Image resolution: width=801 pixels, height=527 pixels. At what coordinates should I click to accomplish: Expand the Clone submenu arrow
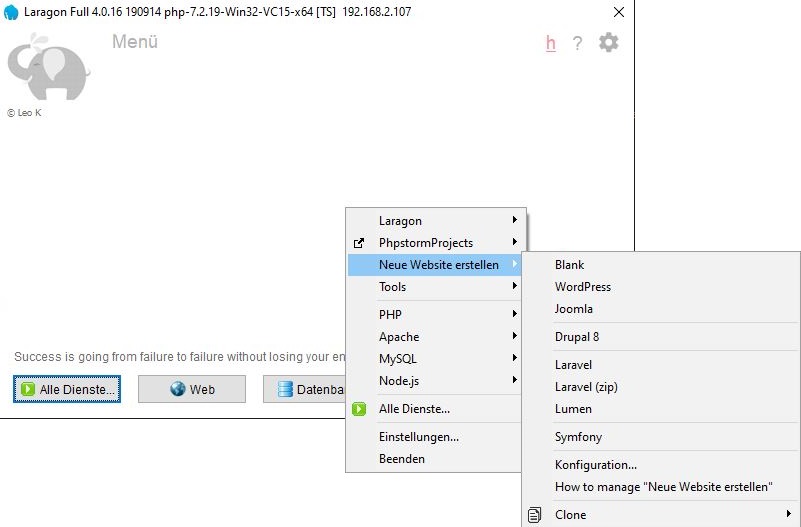789,514
